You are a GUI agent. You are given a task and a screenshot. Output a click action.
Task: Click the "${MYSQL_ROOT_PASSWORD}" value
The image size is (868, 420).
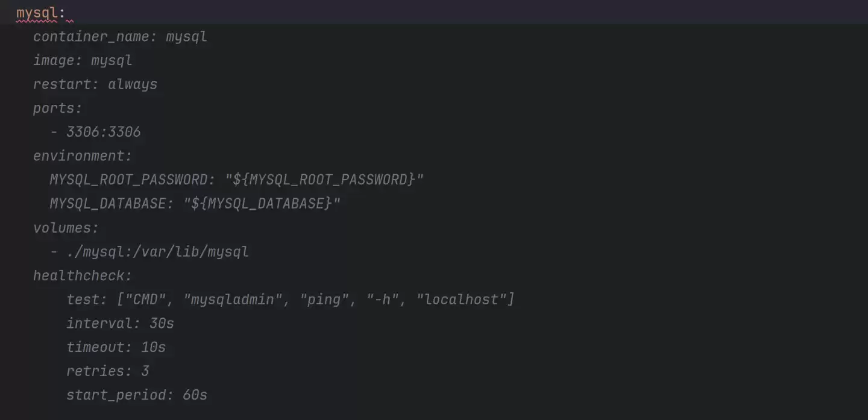pos(324,180)
